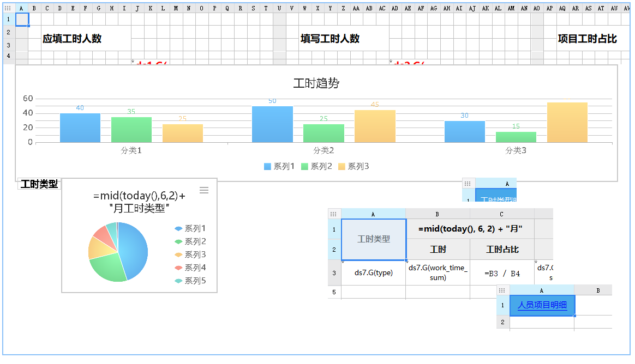Select row 4 header of the main sheet

[9, 56]
